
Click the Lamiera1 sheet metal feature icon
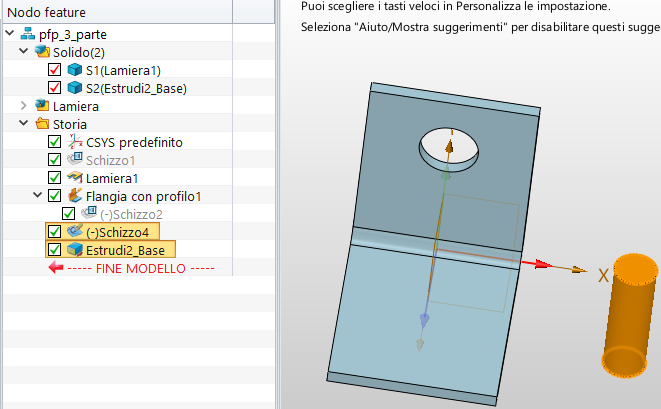75,178
